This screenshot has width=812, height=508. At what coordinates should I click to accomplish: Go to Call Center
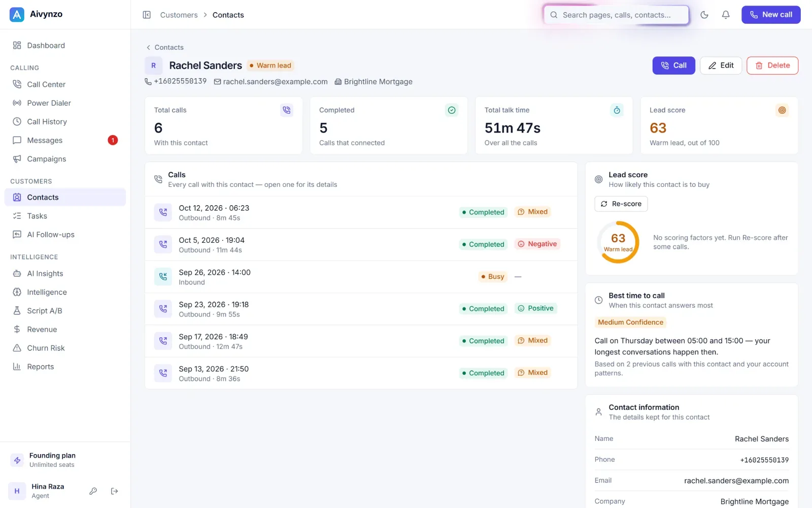[65, 84]
